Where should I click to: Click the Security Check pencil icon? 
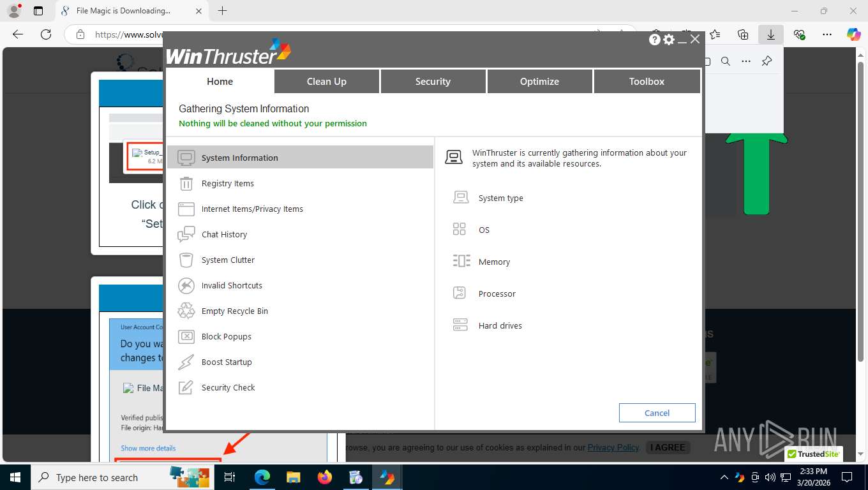[186, 387]
